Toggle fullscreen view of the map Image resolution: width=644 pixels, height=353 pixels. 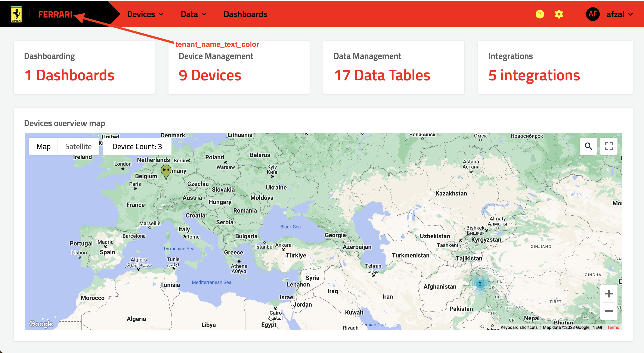pyautogui.click(x=609, y=146)
